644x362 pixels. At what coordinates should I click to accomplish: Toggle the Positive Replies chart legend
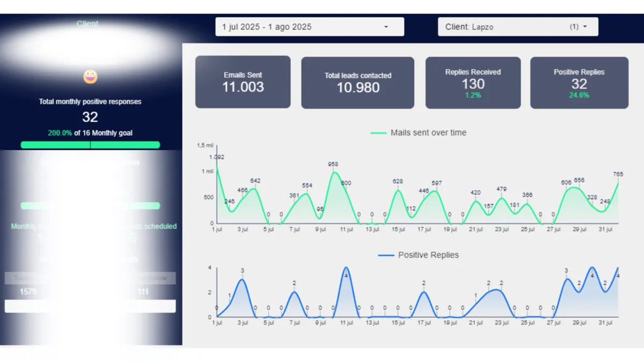click(419, 255)
